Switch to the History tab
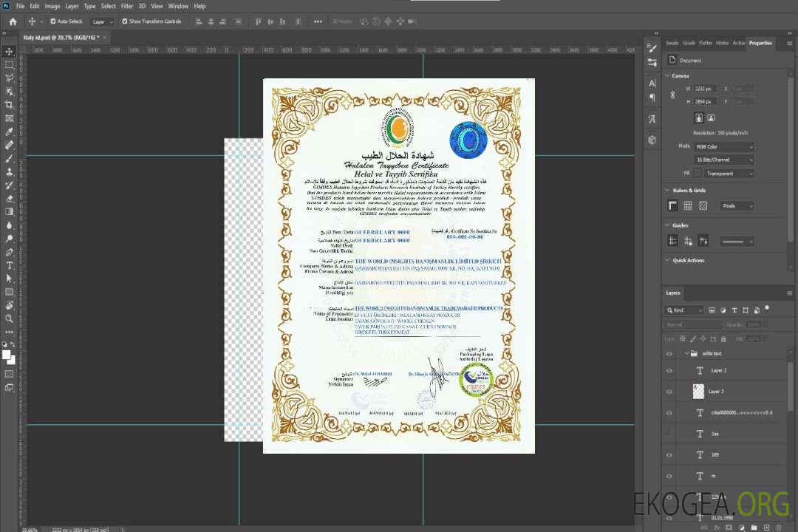Screen dimensions: 798x532 (x=722, y=43)
